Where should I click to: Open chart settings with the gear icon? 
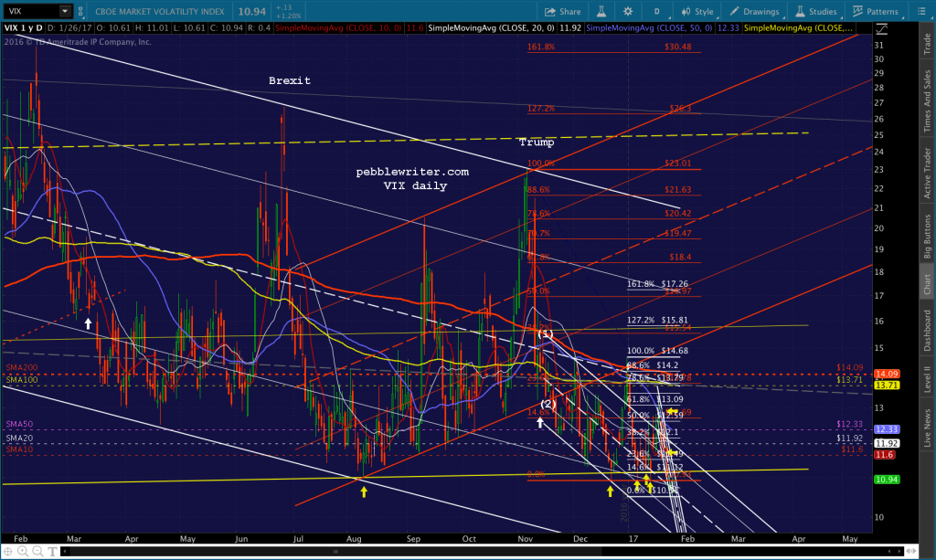point(627,12)
